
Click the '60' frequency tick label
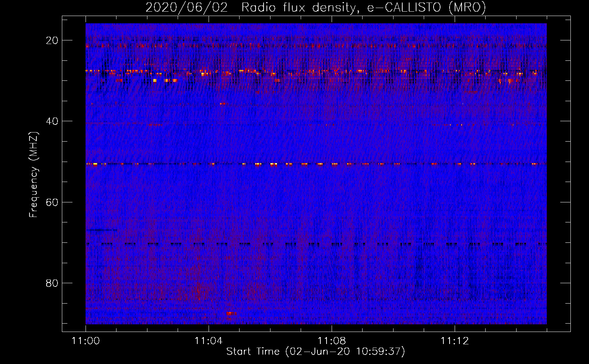[x=52, y=202]
